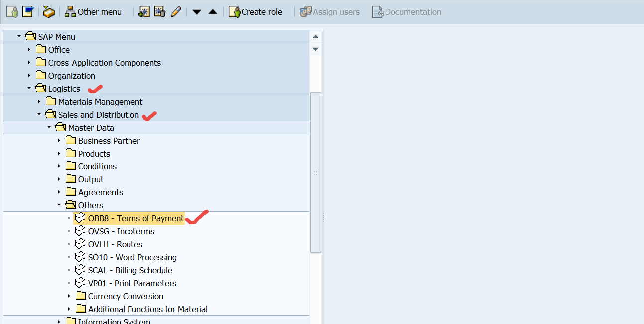Open the Documentation button
644x324 pixels.
click(406, 12)
